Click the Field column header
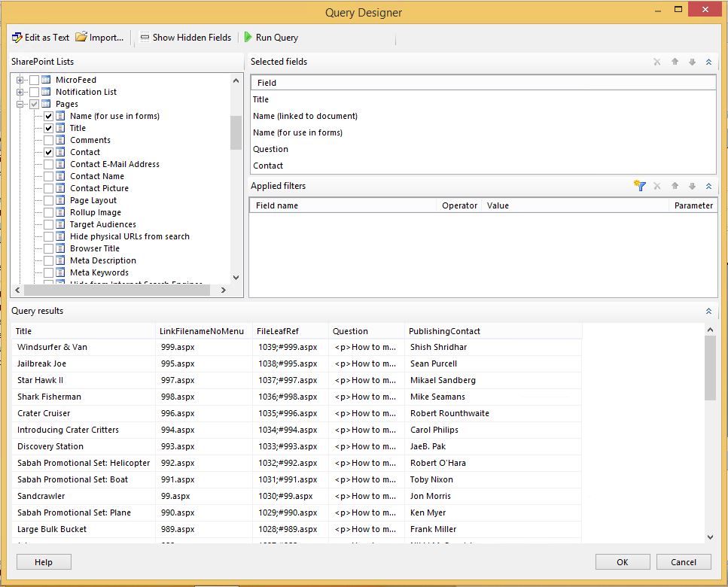The width and height of the screenshot is (728, 587). point(483,83)
